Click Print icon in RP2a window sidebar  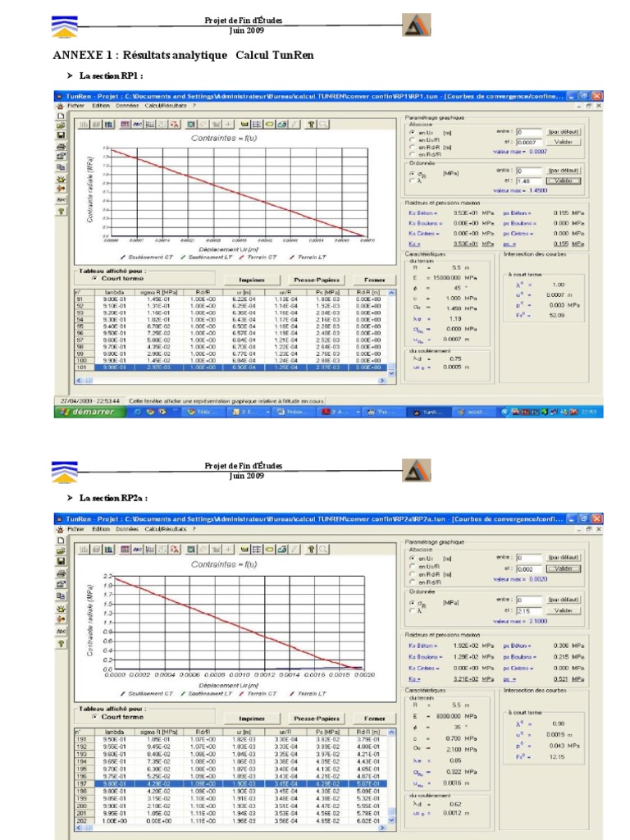point(61,573)
